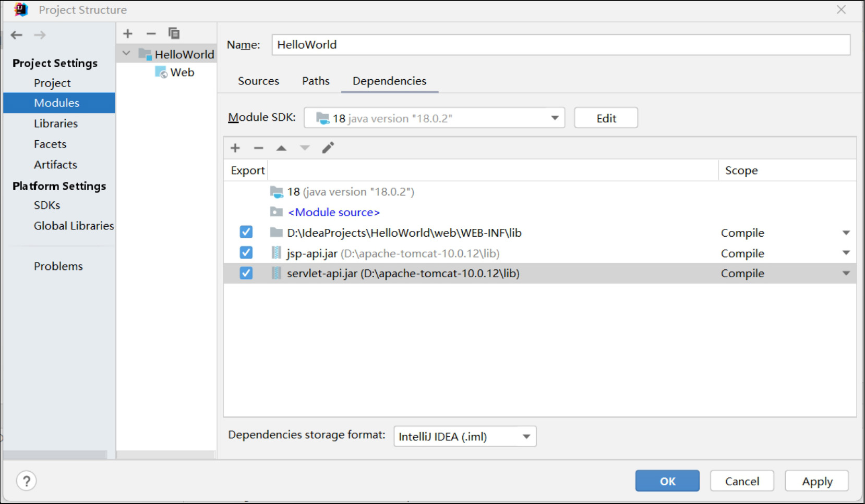Click the module Name input field

pyautogui.click(x=561, y=45)
